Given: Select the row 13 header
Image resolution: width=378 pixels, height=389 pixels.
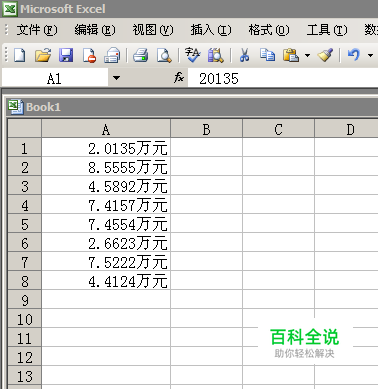Looking at the screenshot, I should pyautogui.click(x=25, y=375).
